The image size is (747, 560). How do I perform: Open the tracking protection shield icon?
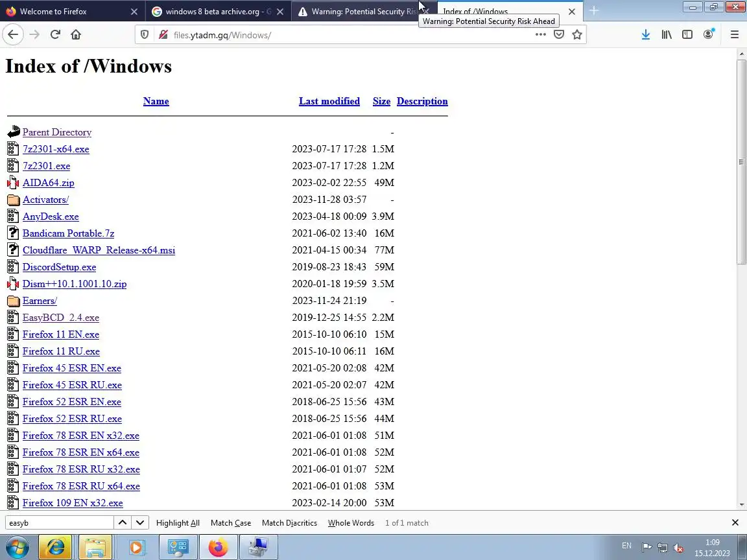coord(145,35)
